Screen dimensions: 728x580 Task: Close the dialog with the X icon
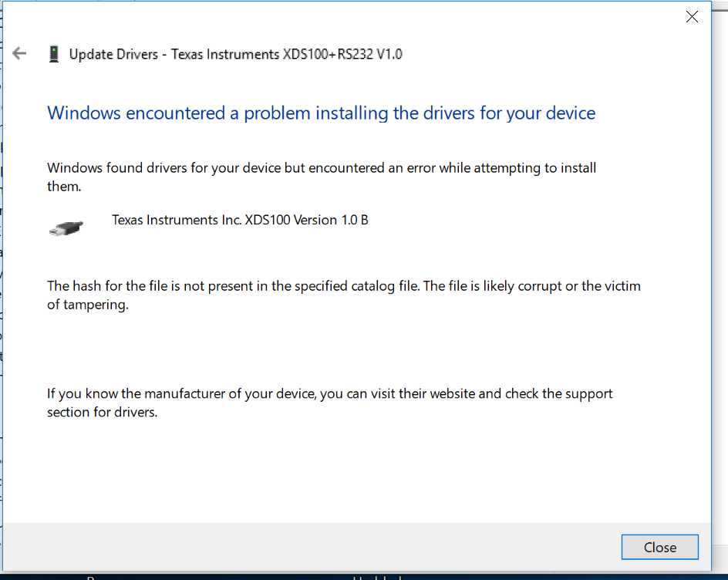pos(691,17)
